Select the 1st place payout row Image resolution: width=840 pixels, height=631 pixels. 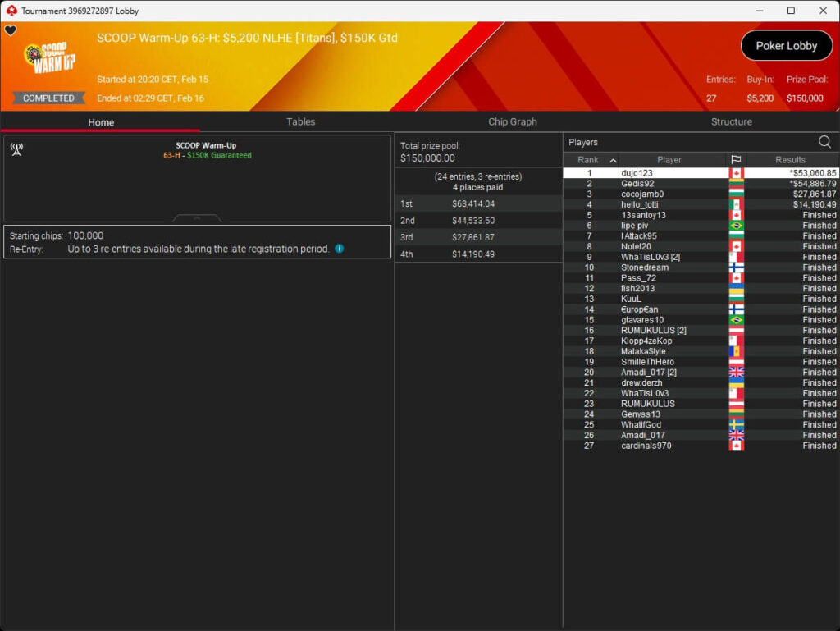478,203
